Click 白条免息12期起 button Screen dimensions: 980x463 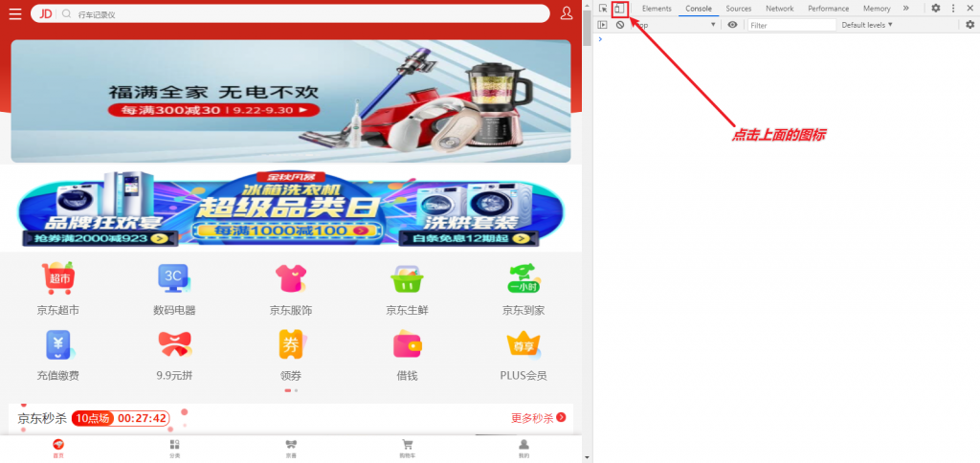pyautogui.click(x=467, y=239)
